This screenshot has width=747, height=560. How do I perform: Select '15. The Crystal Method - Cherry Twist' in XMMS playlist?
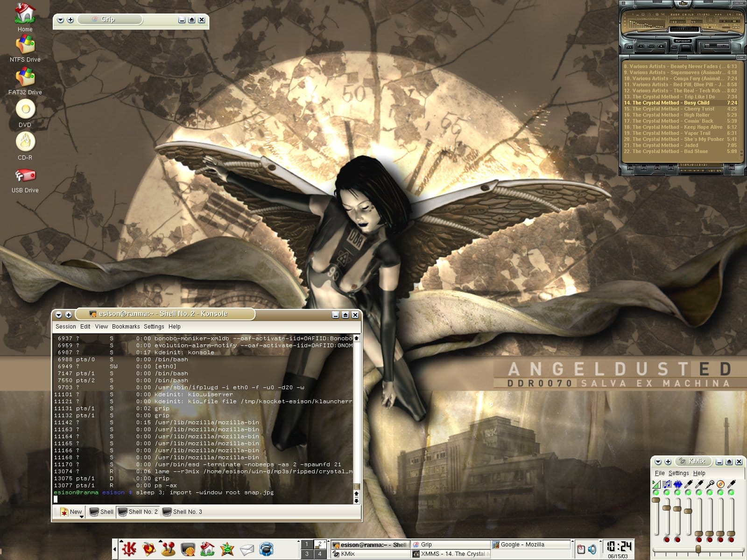pos(680,109)
